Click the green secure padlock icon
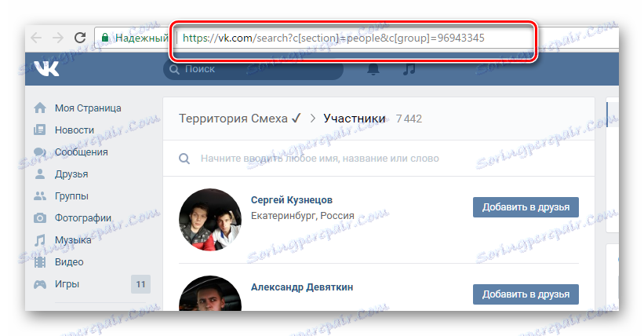 [x=105, y=38]
